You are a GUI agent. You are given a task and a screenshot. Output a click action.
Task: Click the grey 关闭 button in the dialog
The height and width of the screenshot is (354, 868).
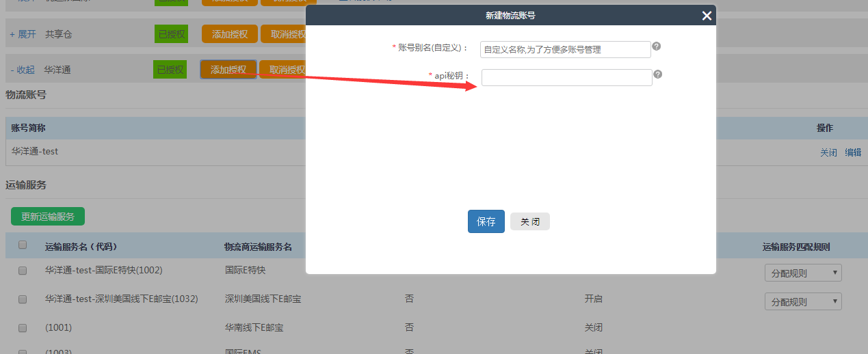pos(529,221)
